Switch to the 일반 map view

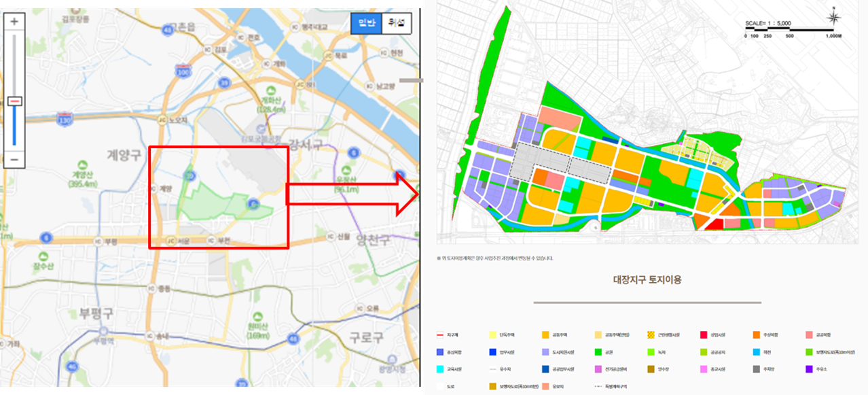point(366,23)
